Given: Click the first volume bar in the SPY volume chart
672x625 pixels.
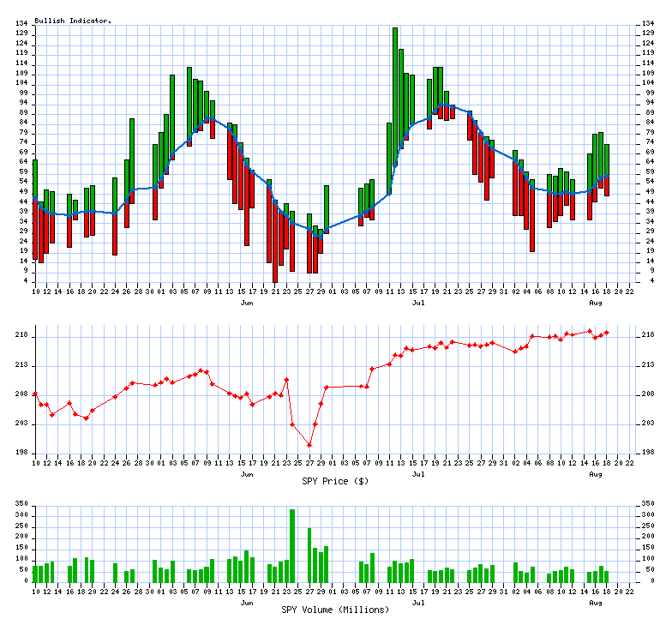Looking at the screenshot, I should point(35,573).
